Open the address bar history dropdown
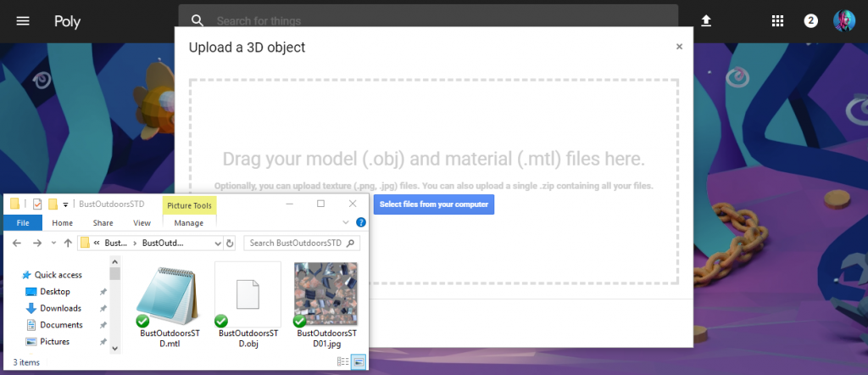The image size is (868, 375). [x=215, y=243]
